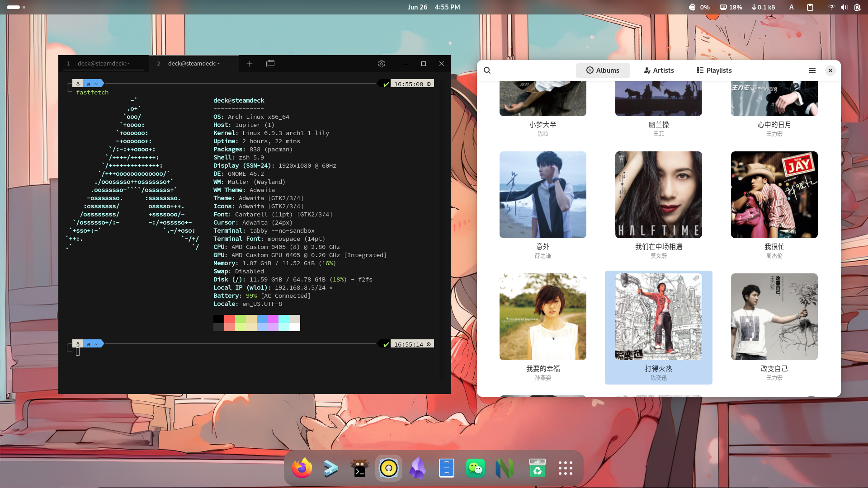
Task: Click the Show Applications grid button
Action: coord(566,468)
